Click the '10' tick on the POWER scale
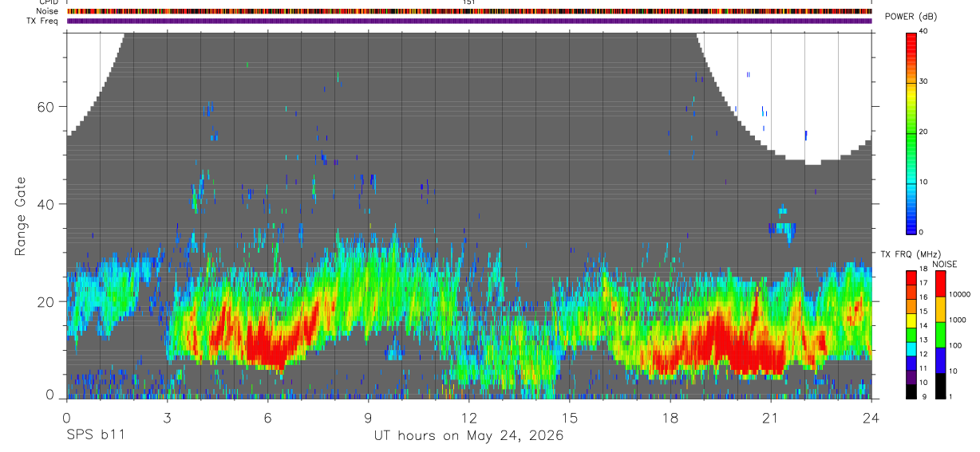This screenshot has width=980, height=452. click(x=922, y=182)
